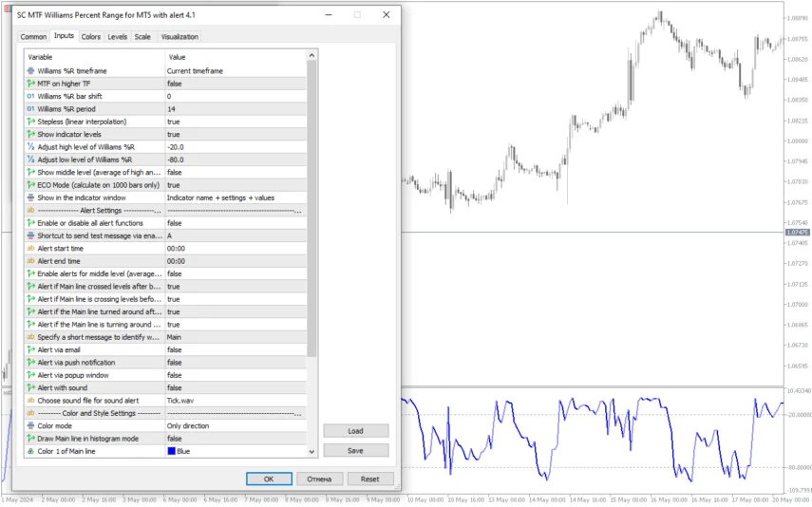Click the icon beside Shortcut to send test message
The width and height of the screenshot is (812, 507).
point(30,235)
